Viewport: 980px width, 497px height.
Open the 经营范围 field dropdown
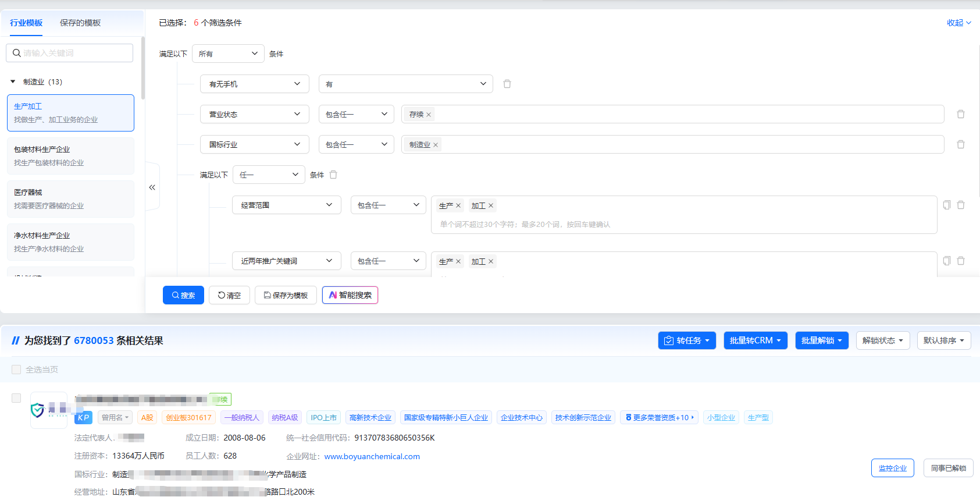click(x=287, y=205)
